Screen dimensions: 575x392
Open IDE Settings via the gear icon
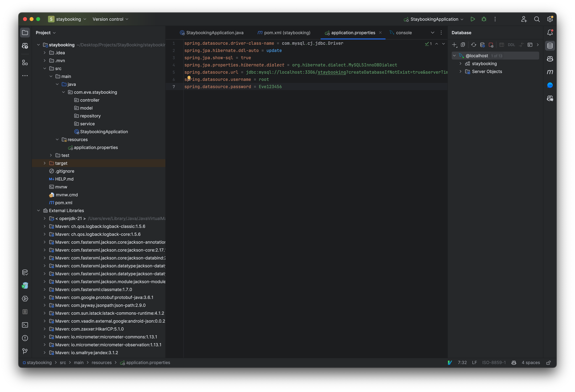550,19
